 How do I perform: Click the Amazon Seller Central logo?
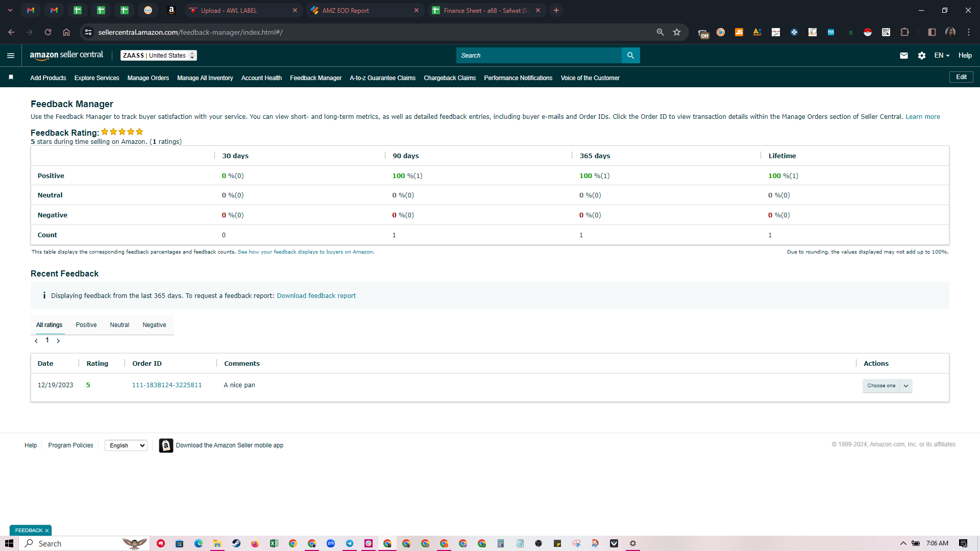tap(66, 55)
